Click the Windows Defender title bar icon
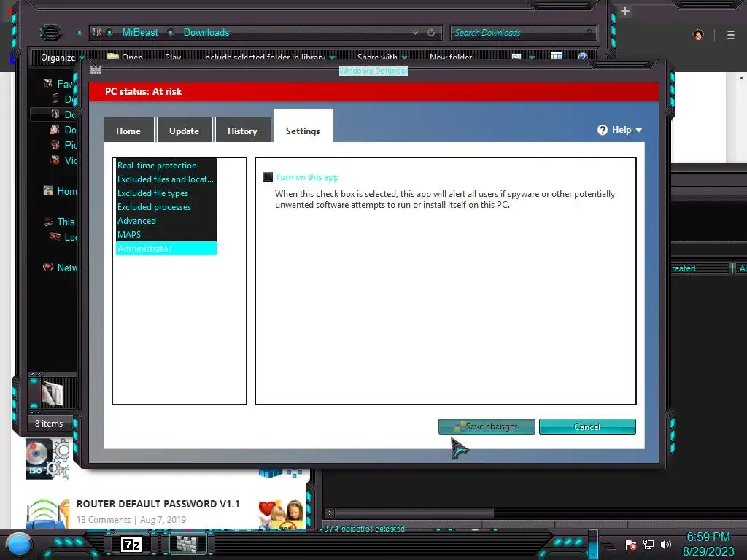The image size is (747, 560). point(96,70)
